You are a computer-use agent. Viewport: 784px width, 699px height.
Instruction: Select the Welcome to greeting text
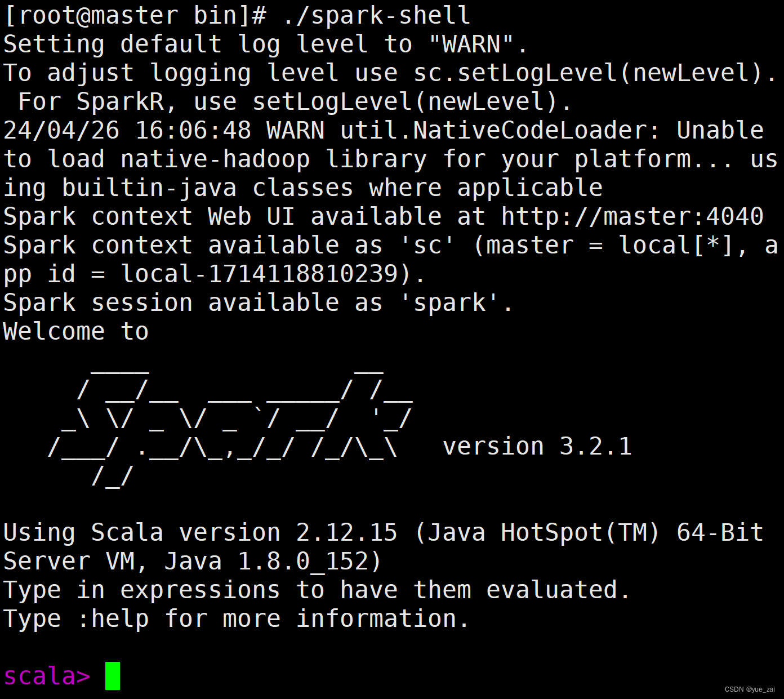pyautogui.click(x=75, y=331)
